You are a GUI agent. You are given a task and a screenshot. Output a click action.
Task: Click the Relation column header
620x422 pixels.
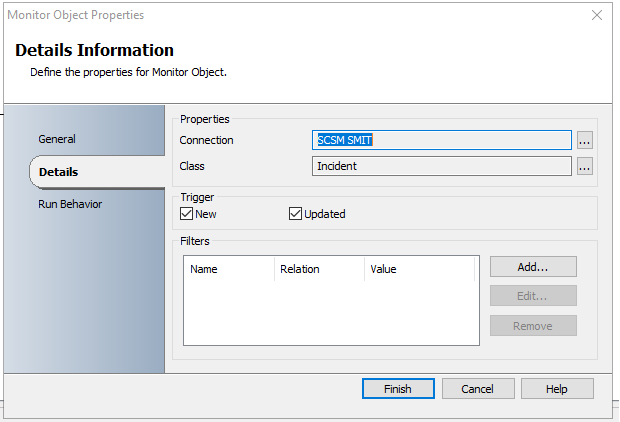coord(319,269)
